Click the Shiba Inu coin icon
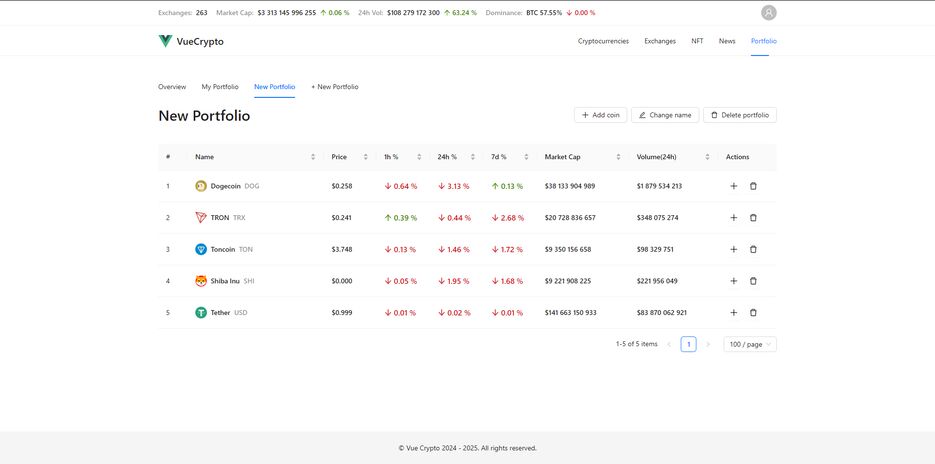935x464 pixels. (x=201, y=281)
